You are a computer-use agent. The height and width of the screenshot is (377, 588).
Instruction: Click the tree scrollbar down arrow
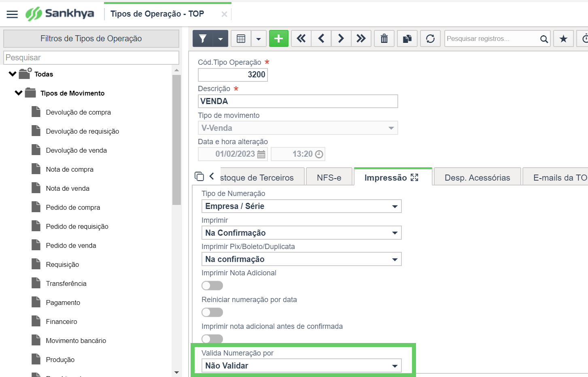pos(176,372)
